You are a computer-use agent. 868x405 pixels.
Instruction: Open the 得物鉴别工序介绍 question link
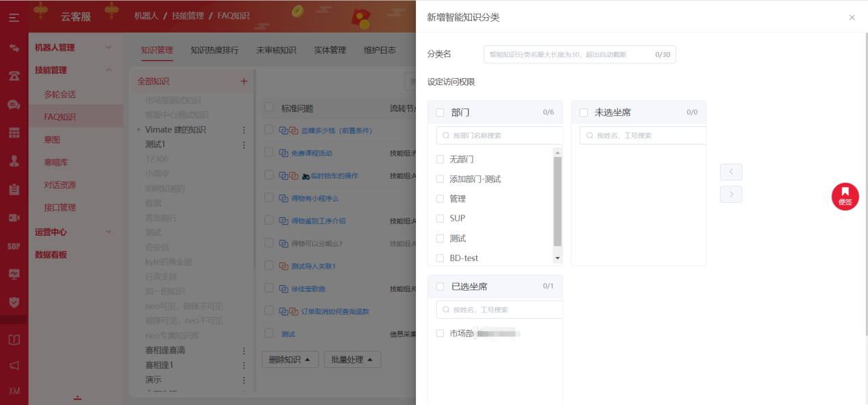click(319, 221)
